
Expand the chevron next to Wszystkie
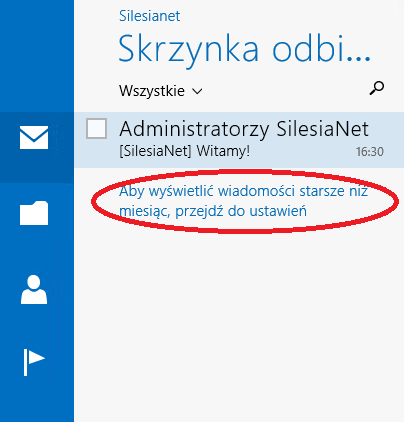point(197,91)
